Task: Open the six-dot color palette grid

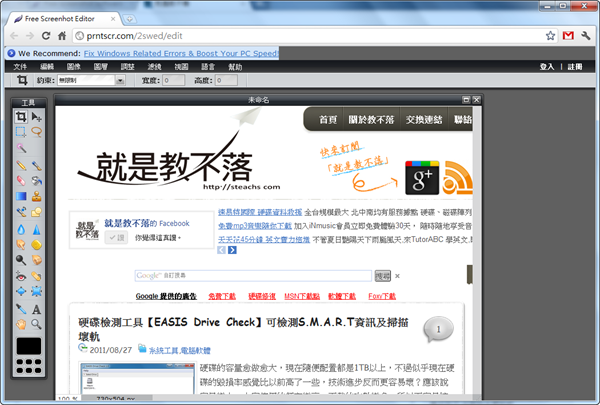Action: 29,366
